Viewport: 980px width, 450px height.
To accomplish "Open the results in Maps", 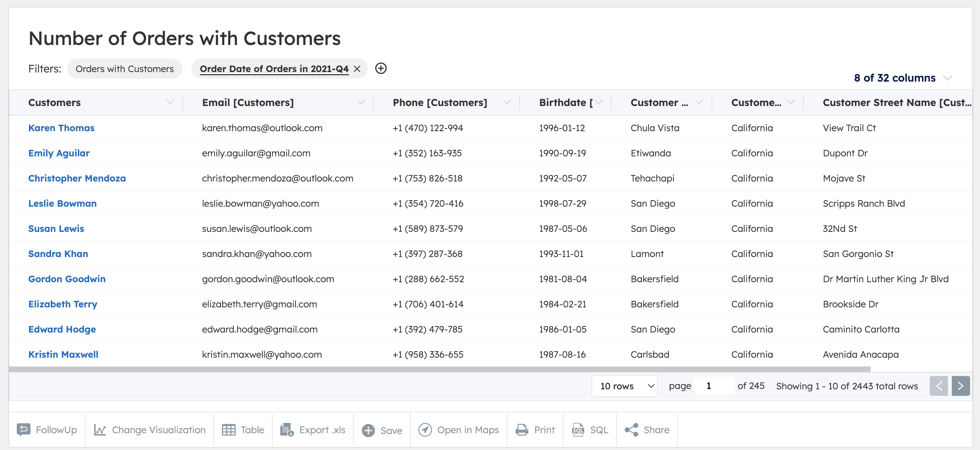I will click(459, 429).
